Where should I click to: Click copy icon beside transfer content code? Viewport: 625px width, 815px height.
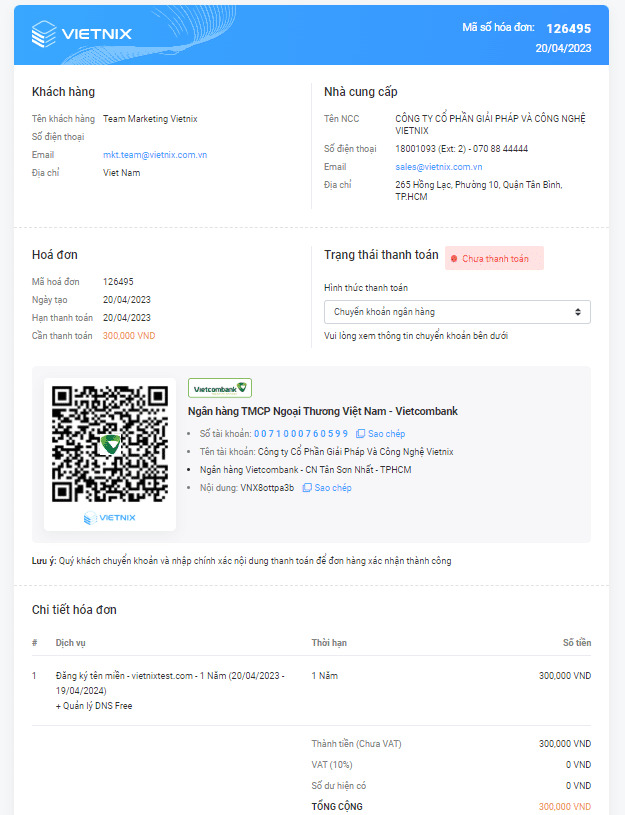coord(307,488)
